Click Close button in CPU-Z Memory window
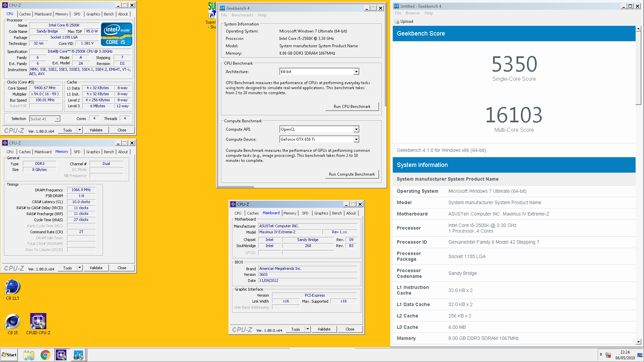The image size is (644, 362). coord(122,268)
